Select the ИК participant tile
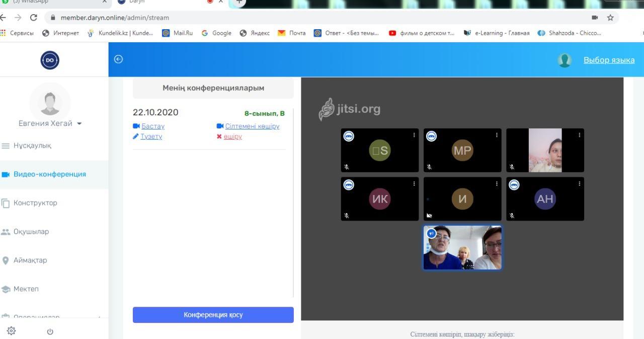The image size is (644, 339). click(x=380, y=199)
